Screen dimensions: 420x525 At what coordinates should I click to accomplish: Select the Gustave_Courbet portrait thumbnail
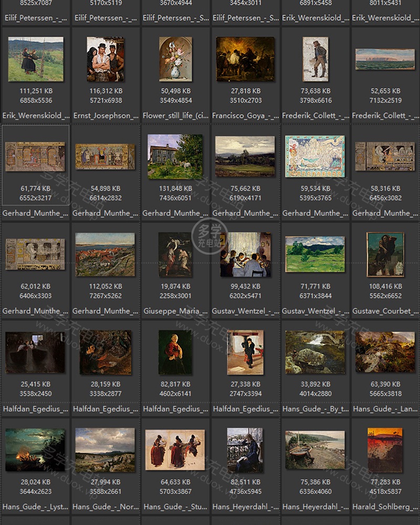(385, 254)
